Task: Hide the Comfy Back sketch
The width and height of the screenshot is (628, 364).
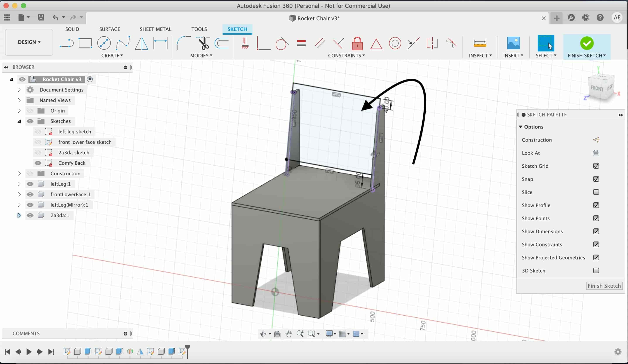Action: coord(38,163)
